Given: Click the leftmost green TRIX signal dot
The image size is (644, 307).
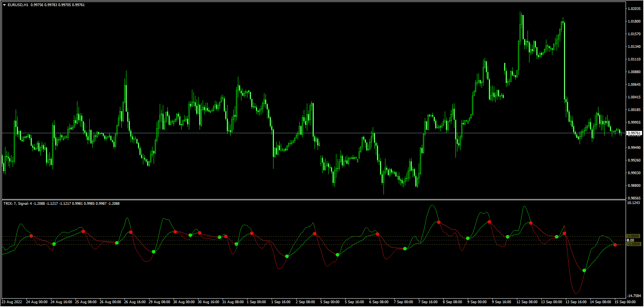Looking at the screenshot, I should [x=54, y=244].
